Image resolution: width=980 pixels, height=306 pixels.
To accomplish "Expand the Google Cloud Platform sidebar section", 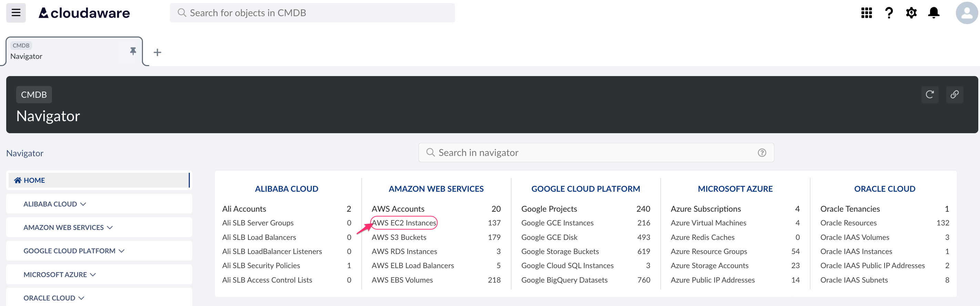I will tap(74, 251).
